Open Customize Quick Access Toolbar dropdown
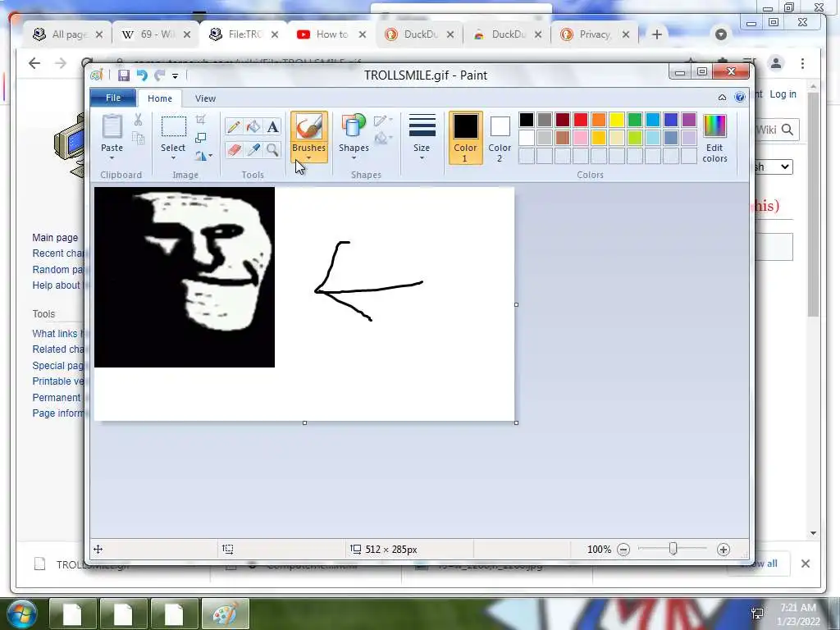 [x=176, y=76]
